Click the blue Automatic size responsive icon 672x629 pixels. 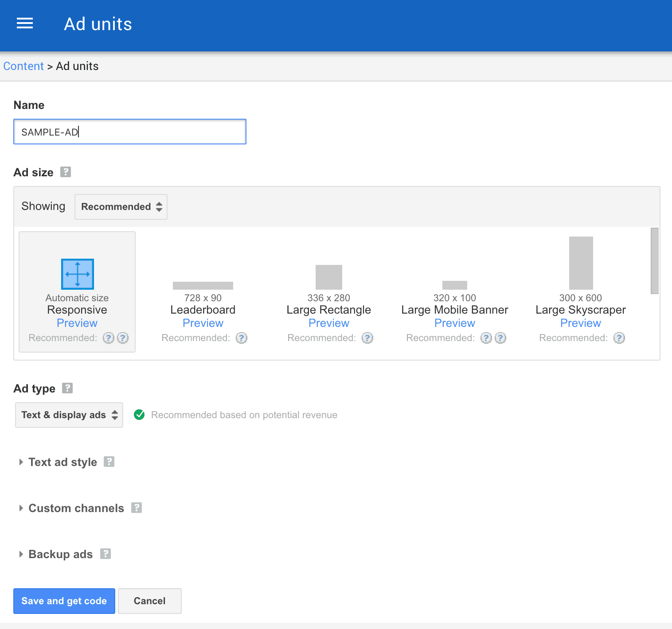[x=77, y=274]
